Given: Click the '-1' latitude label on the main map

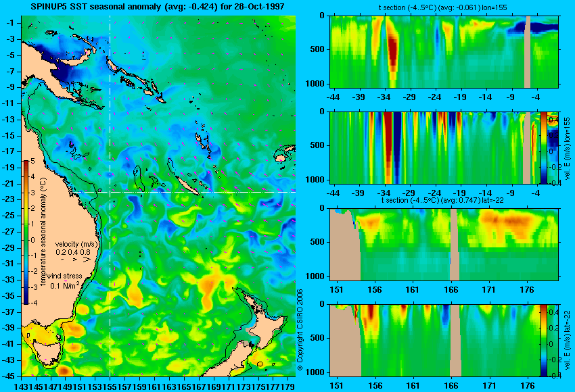Looking at the screenshot, I should coord(11,23).
